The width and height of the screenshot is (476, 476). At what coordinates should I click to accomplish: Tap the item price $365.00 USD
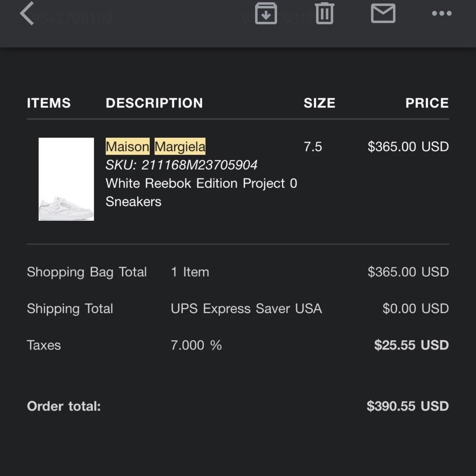[x=408, y=147]
